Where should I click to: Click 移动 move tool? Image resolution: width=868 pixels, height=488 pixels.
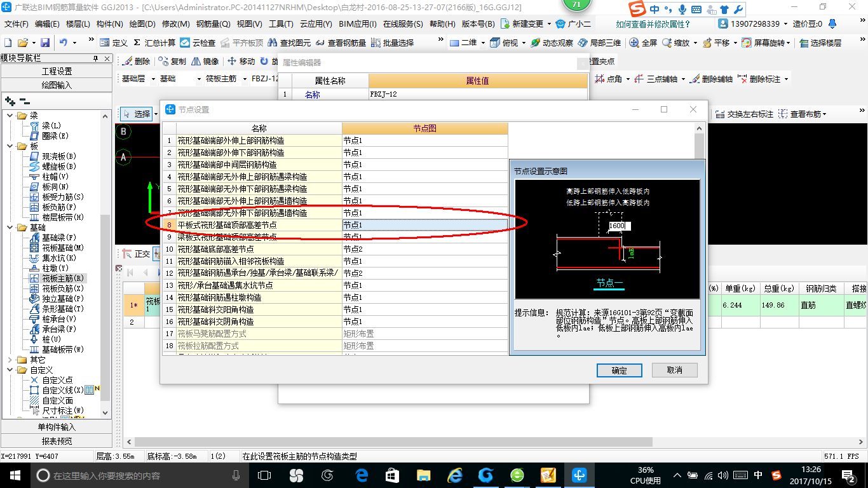click(241, 62)
